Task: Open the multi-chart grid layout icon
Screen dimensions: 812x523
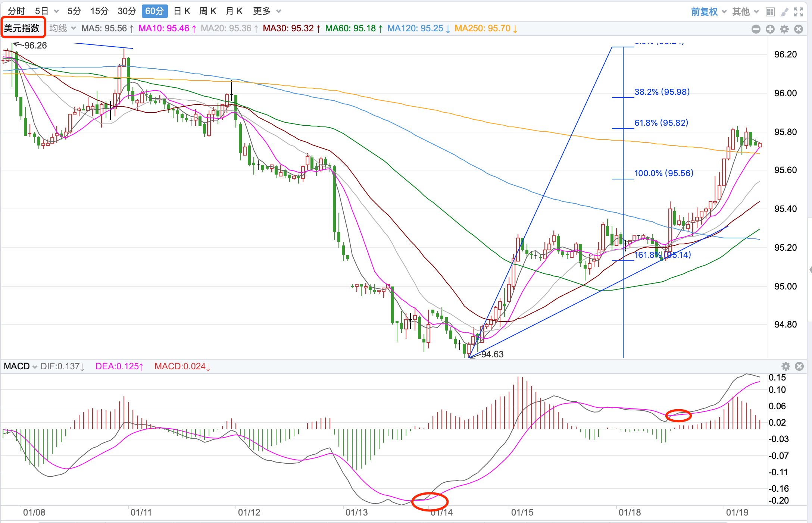Action: pyautogui.click(x=770, y=12)
